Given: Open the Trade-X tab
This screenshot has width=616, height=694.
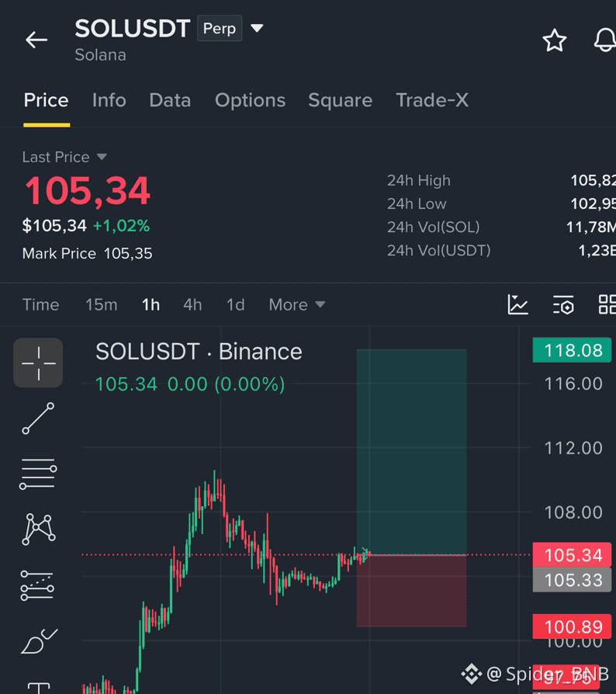Looking at the screenshot, I should [x=432, y=100].
